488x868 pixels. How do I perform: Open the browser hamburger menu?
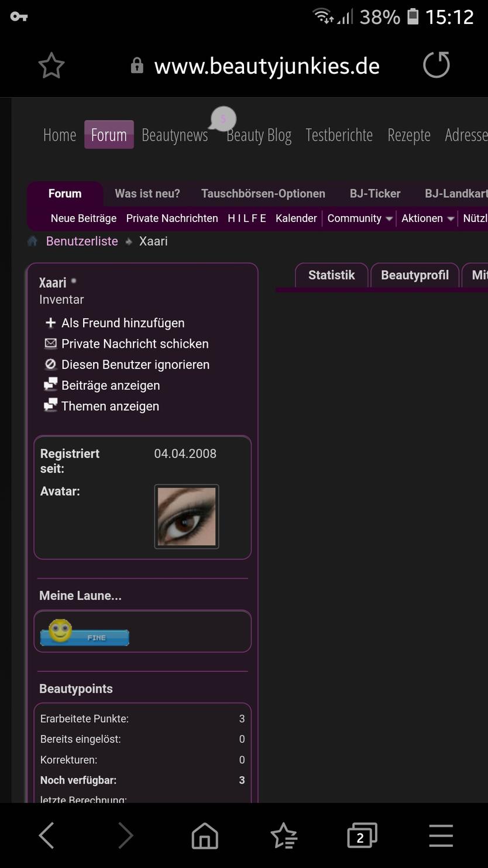441,835
